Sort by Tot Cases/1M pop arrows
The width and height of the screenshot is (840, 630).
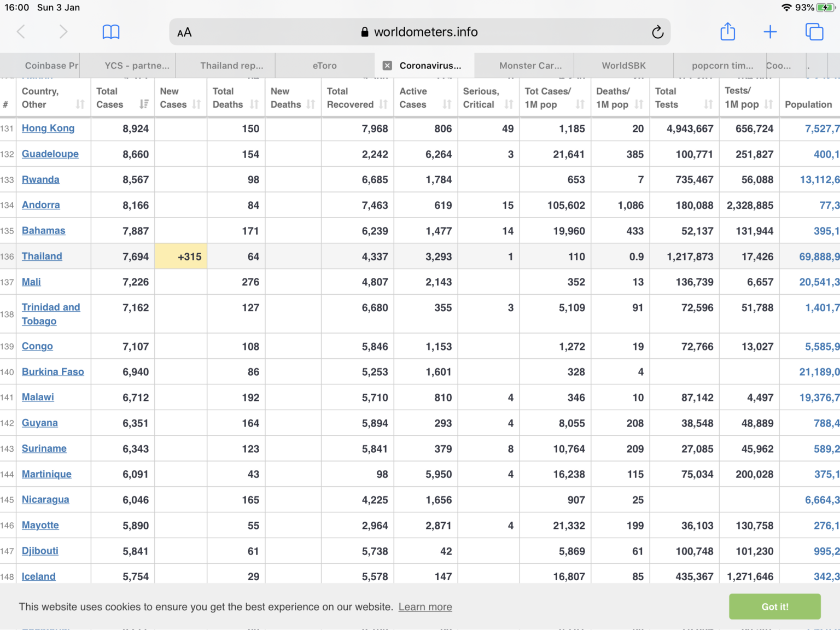pos(580,104)
